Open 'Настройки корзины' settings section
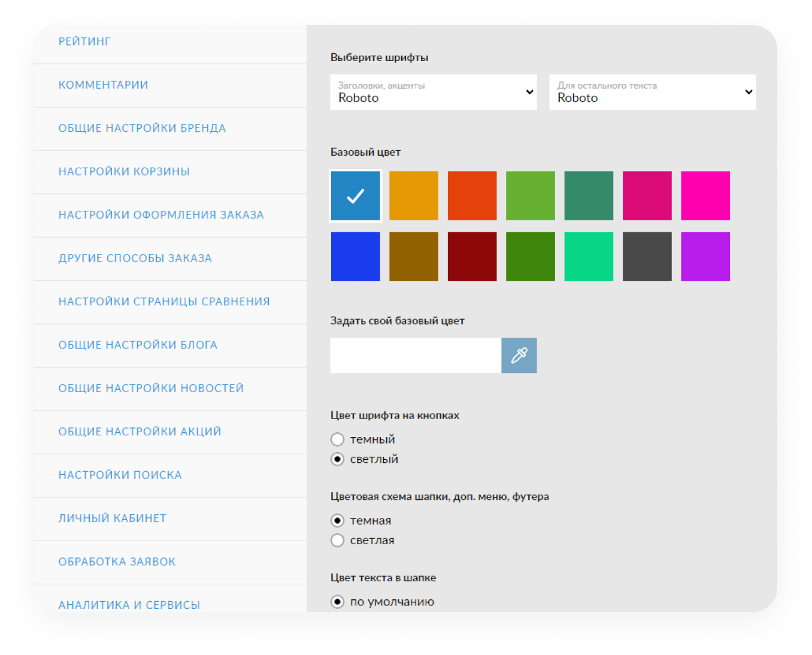 point(124,172)
